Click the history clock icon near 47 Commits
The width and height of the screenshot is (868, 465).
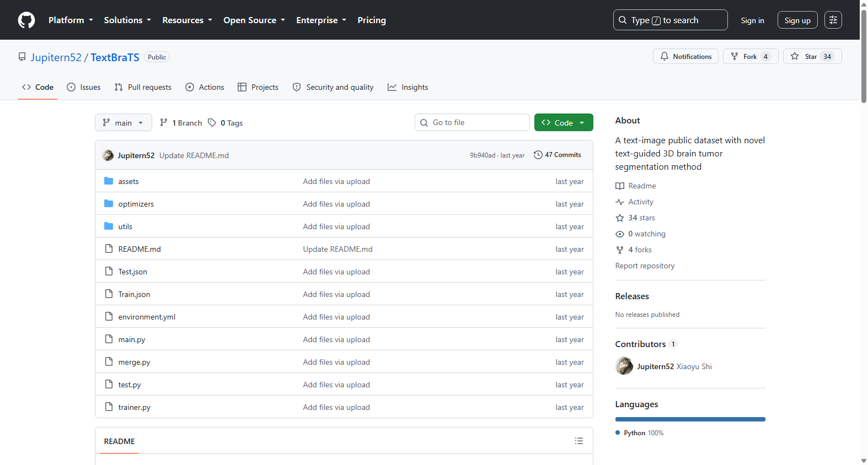pos(538,155)
